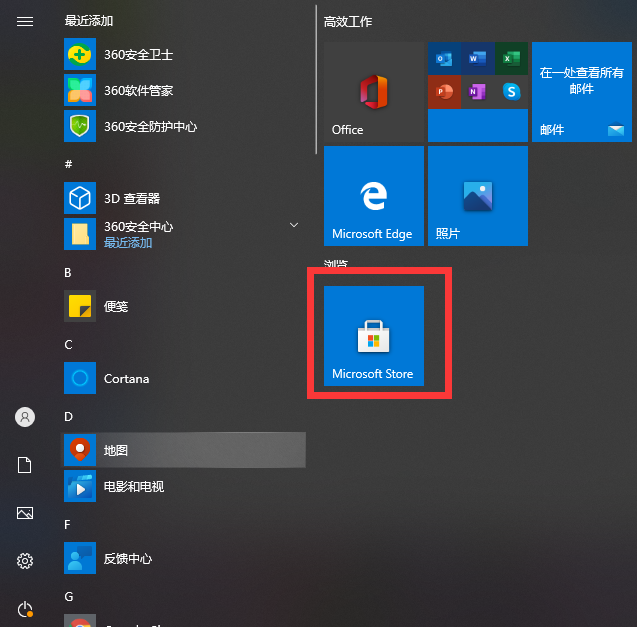Click the 高效工作 tile group title
Image resolution: width=637 pixels, height=627 pixels.
(348, 22)
